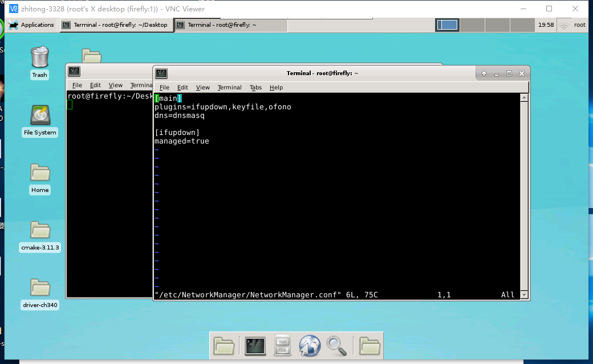The height and width of the screenshot is (364, 593).
Task: Click the root user button in the top panel
Action: [x=579, y=25]
